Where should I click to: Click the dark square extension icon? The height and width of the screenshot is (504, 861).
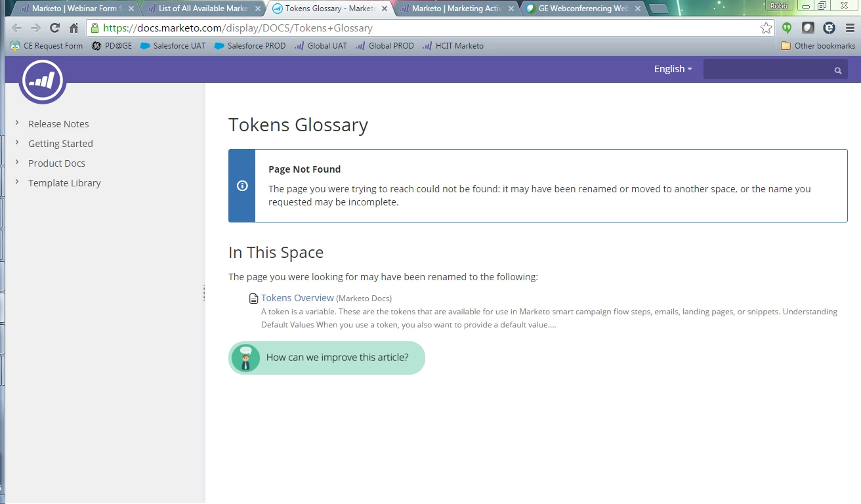coord(808,28)
